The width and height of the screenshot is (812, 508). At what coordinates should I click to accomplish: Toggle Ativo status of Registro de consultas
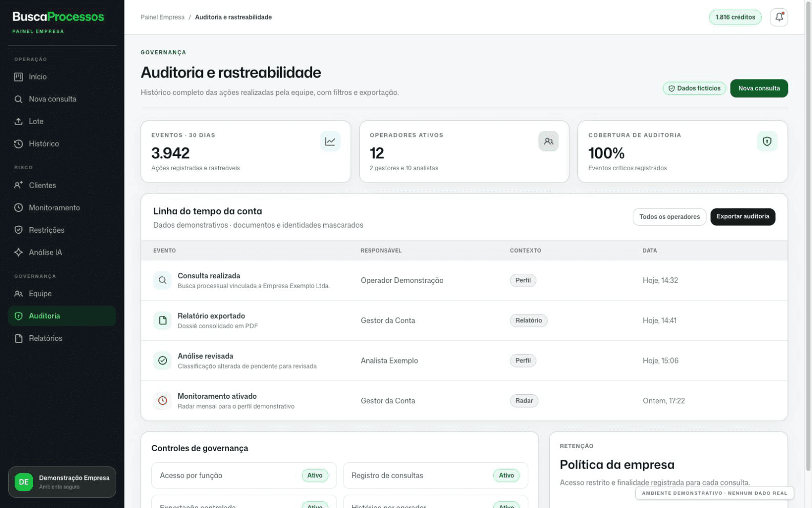pos(507,476)
